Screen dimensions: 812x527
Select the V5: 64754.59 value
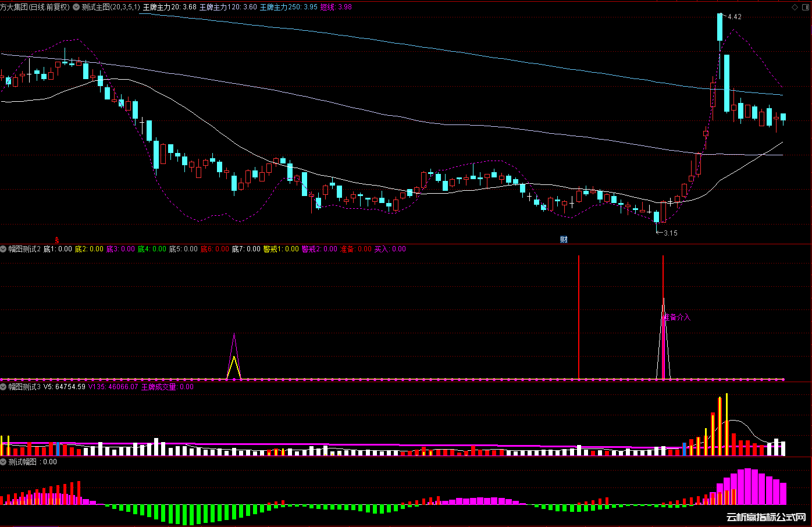[x=65, y=387]
